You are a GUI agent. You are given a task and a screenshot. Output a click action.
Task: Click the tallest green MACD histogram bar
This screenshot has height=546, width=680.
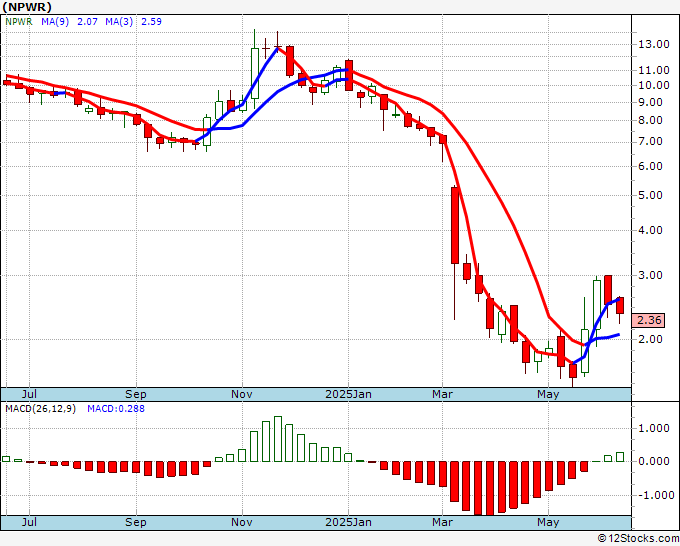point(278,439)
